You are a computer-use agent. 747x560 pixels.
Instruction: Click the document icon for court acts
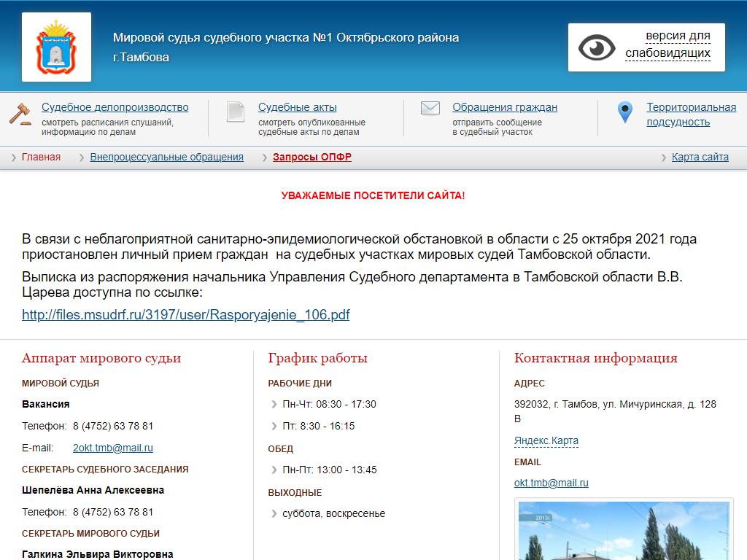235,112
